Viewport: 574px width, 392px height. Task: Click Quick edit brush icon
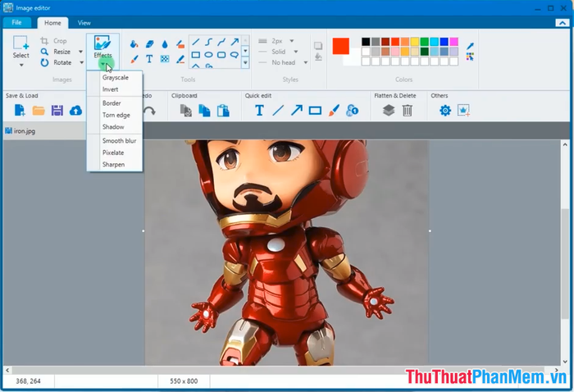coord(334,110)
